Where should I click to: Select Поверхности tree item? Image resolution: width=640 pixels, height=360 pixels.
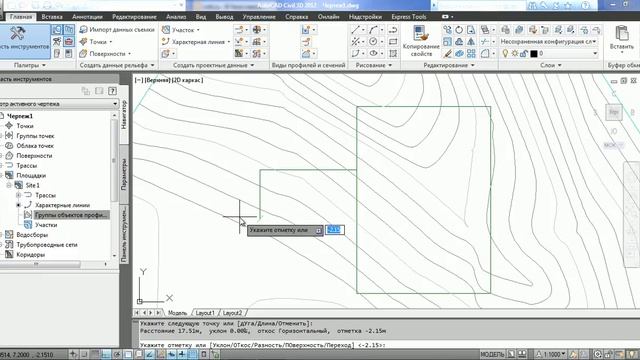pos(34,156)
